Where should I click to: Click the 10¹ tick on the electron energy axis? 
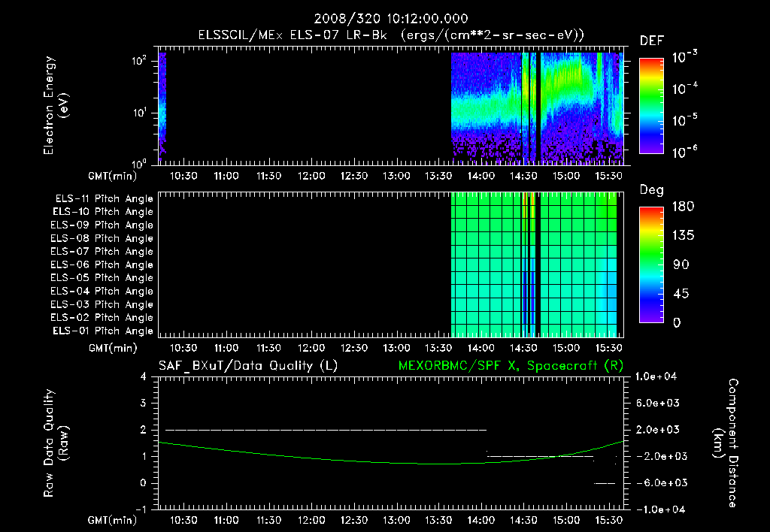139,113
